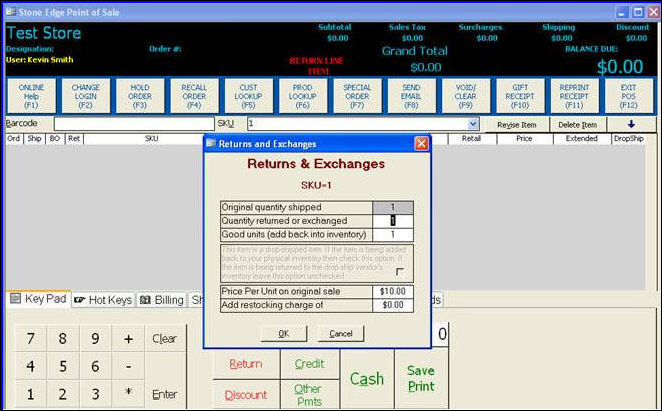The width and height of the screenshot is (662, 411).
Task: Click the Price column header
Action: [x=524, y=139]
